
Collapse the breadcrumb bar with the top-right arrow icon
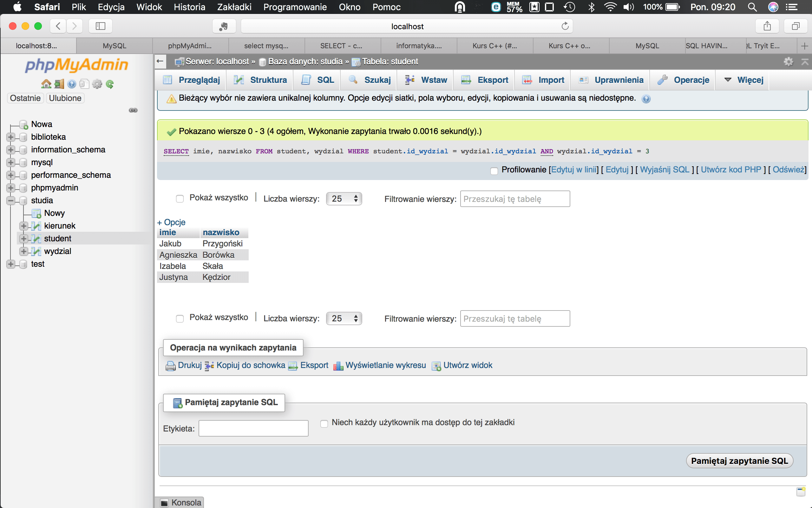click(x=805, y=62)
